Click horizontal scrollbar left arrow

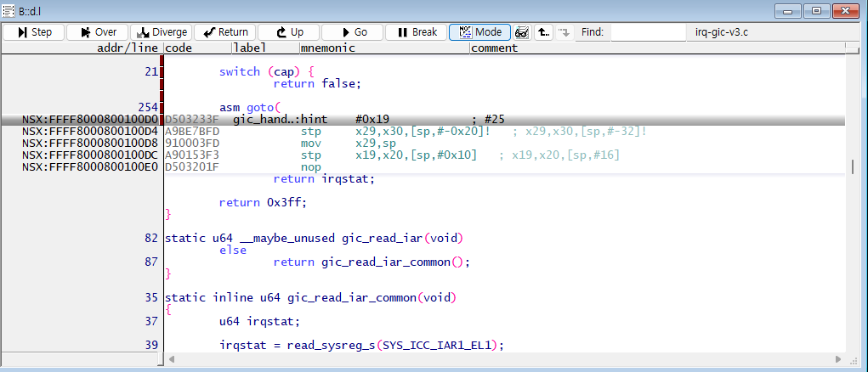pyautogui.click(x=172, y=359)
